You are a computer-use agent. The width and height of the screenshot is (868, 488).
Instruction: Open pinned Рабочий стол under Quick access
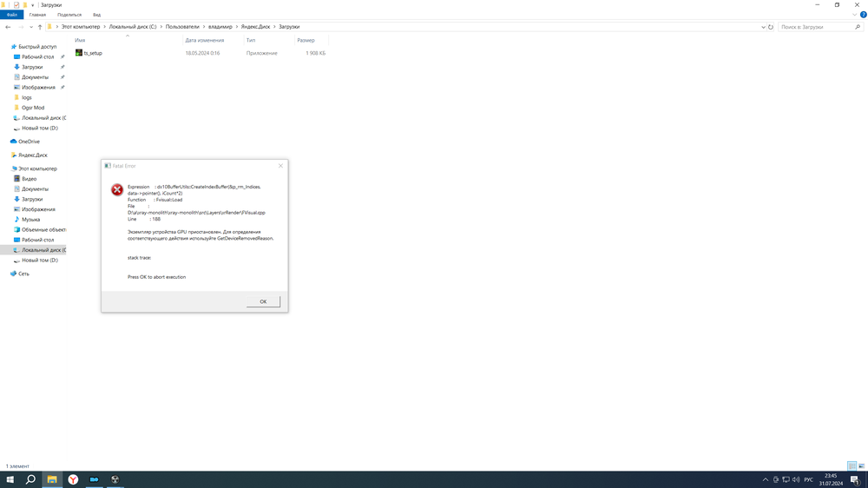click(37, 56)
